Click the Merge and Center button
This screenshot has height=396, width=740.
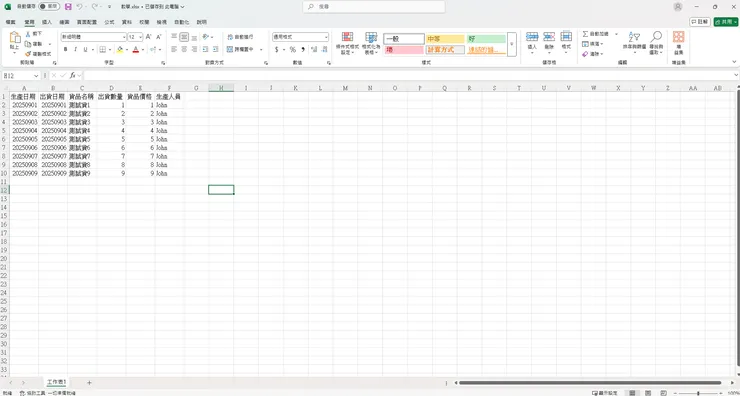coord(240,49)
